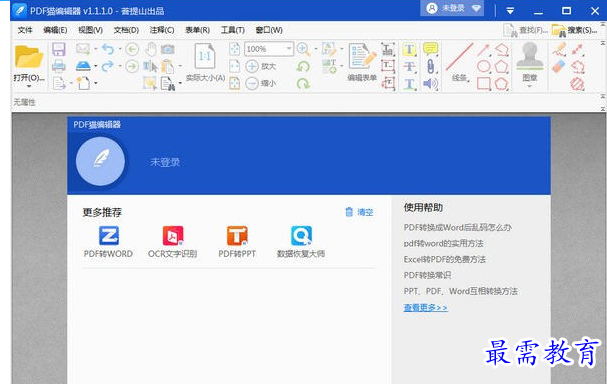This screenshot has height=384, width=607.
Task: Open help article PDF转换常识
Action: point(427,275)
